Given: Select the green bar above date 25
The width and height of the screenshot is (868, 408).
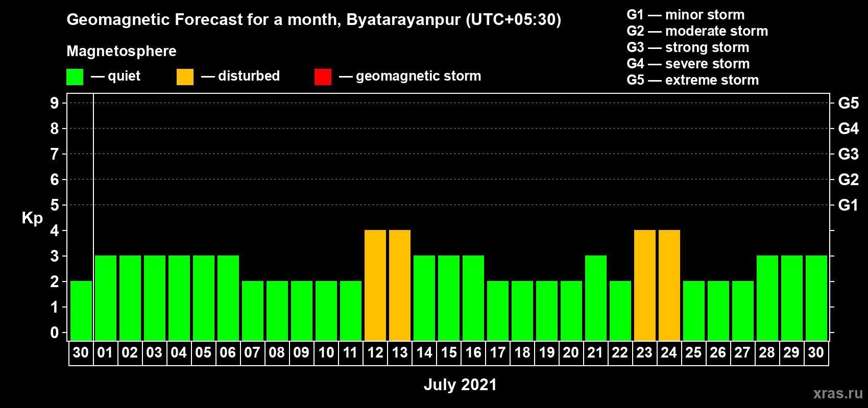Looking at the screenshot, I should [x=694, y=311].
